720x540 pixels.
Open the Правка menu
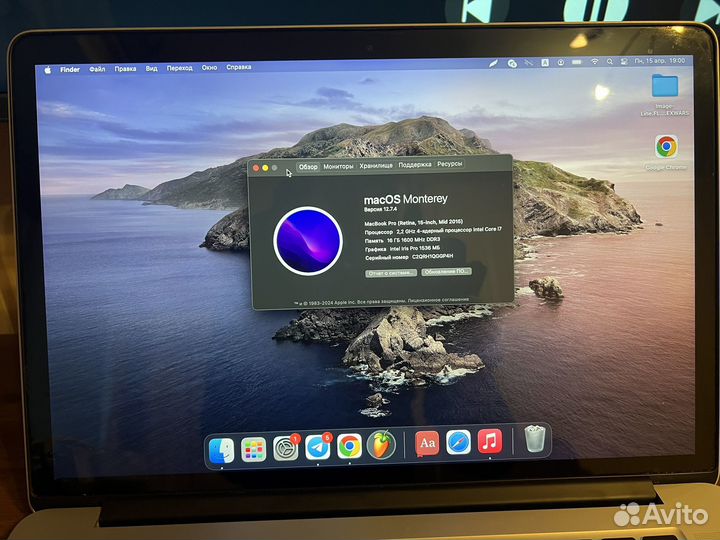pyautogui.click(x=125, y=69)
